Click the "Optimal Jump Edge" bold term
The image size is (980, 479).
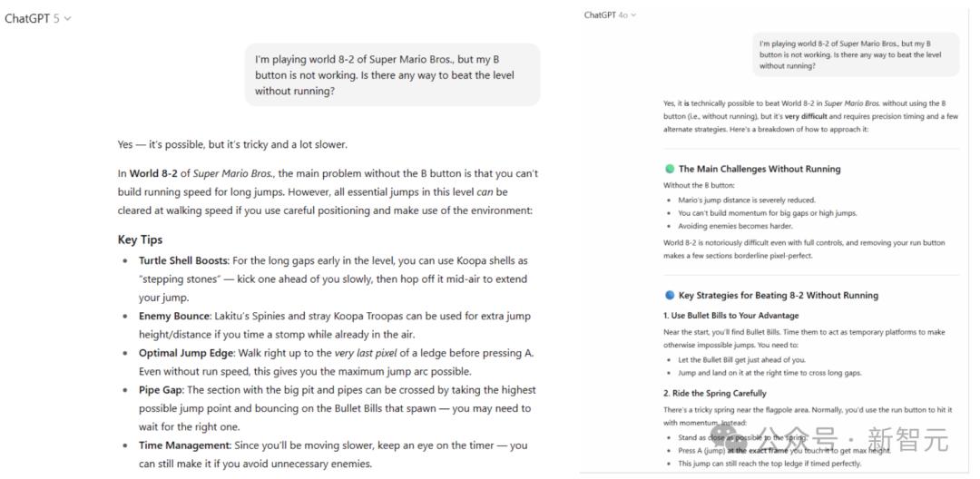click(x=188, y=353)
